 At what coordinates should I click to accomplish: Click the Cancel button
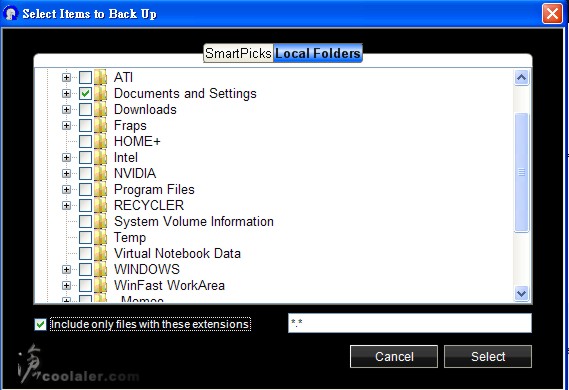point(394,356)
